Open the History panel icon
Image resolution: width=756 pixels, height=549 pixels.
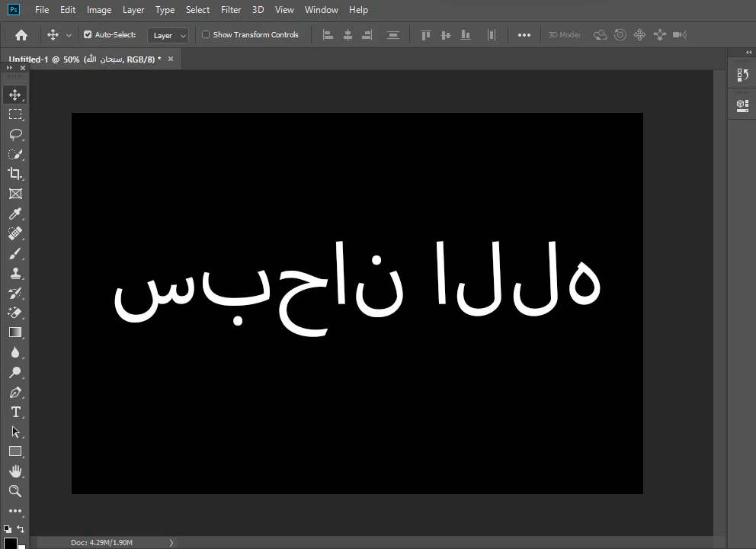(742, 75)
